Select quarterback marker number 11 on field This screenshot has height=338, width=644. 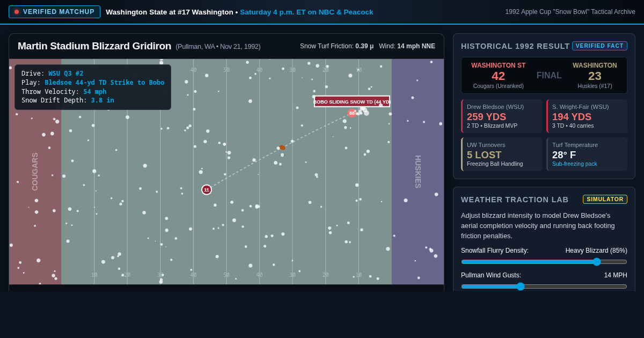pyautogui.click(x=207, y=189)
